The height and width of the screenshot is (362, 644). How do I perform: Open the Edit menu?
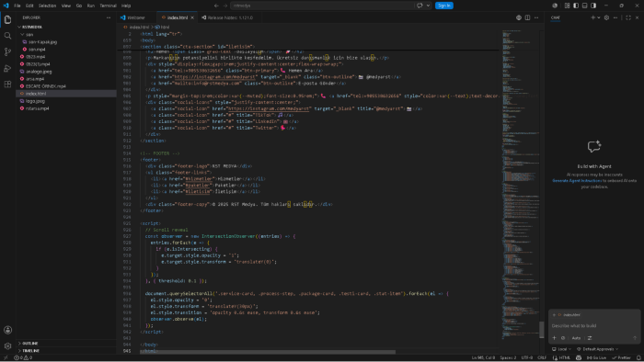coord(29,6)
